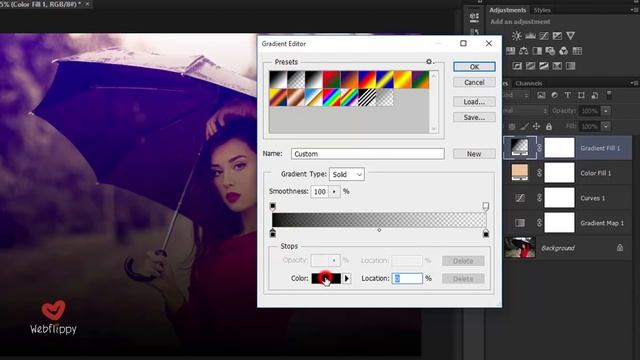The width and height of the screenshot is (640, 360).
Task: Toggle the mask link on Color Fill 1 layer
Action: click(539, 173)
